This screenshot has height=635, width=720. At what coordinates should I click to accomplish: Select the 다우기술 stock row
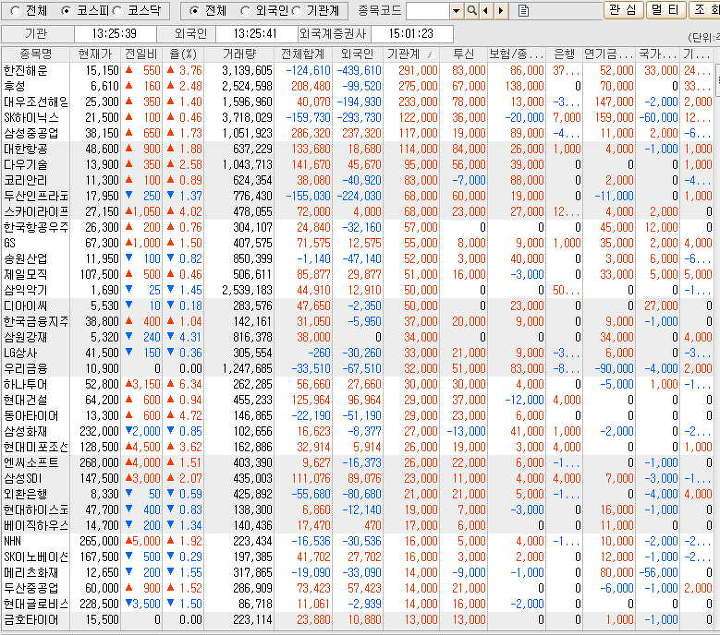click(358, 164)
